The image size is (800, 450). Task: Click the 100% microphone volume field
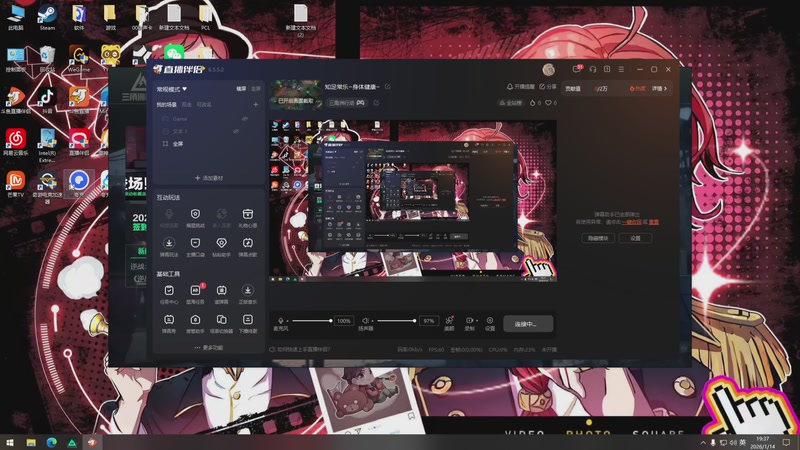(x=344, y=321)
